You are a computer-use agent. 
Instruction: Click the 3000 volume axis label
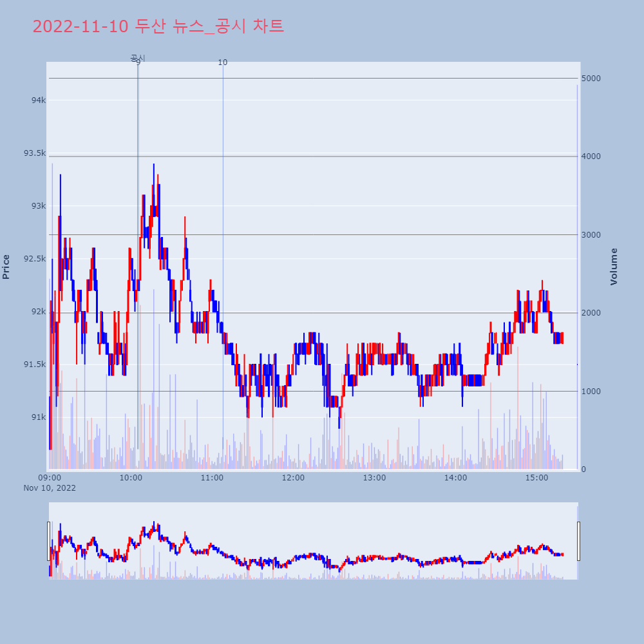point(591,235)
